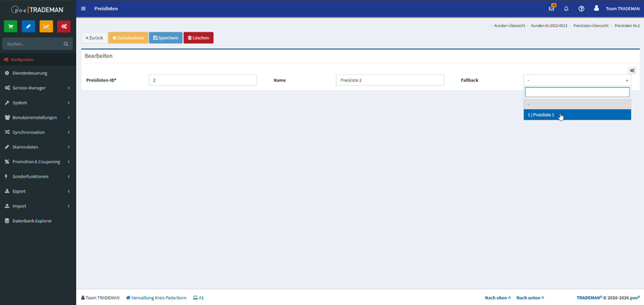Select the '-' empty fallback option
The height and width of the screenshot is (305, 644).
click(x=577, y=104)
